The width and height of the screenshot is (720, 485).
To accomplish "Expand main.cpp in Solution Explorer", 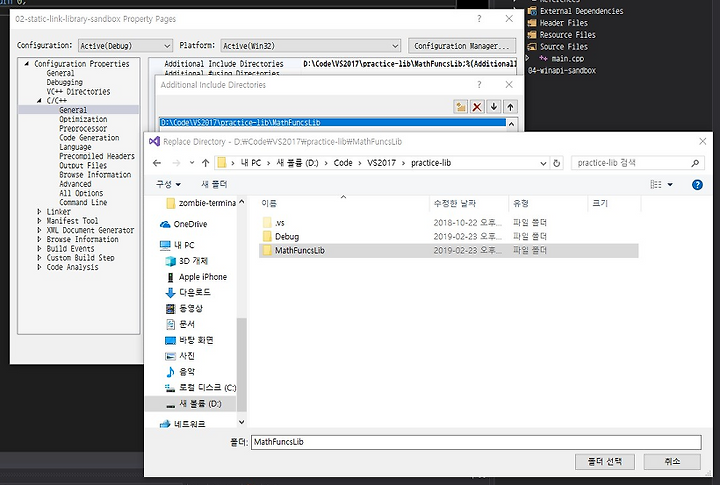I will (527, 58).
